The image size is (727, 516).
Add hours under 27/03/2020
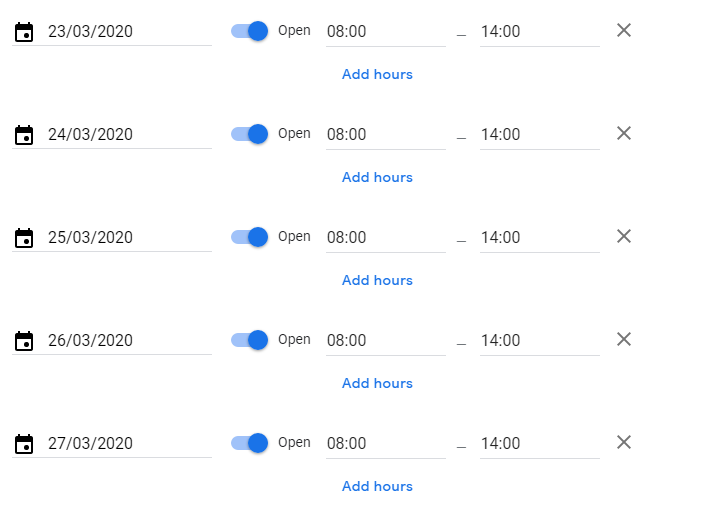[377, 486]
